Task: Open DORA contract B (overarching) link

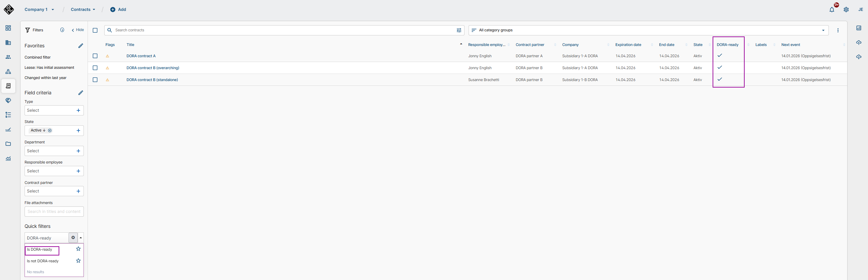Action: tap(153, 68)
